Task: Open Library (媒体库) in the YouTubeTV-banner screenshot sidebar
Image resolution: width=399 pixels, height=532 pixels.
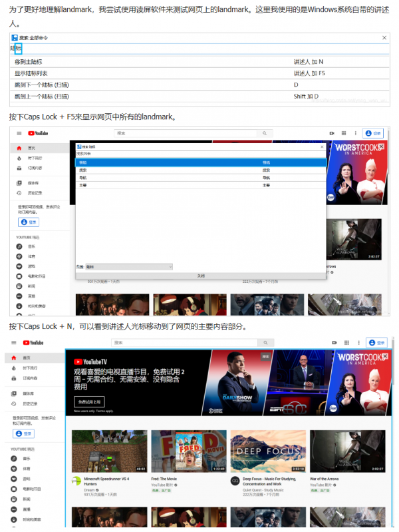Action: [35, 394]
